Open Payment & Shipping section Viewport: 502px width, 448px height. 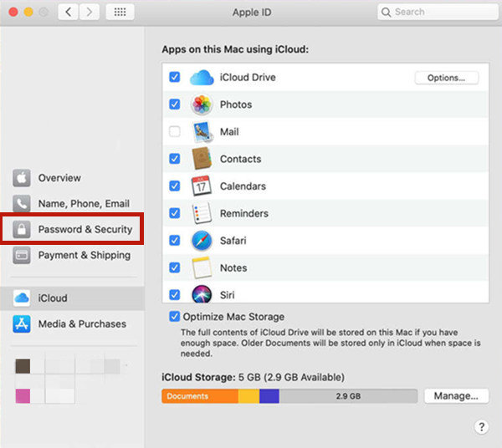84,255
